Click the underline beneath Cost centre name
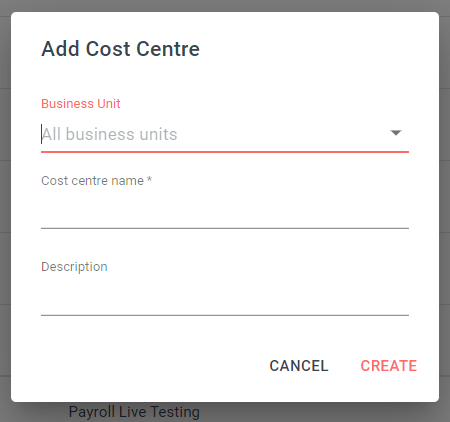Image resolution: width=450 pixels, height=422 pixels. coord(225,228)
